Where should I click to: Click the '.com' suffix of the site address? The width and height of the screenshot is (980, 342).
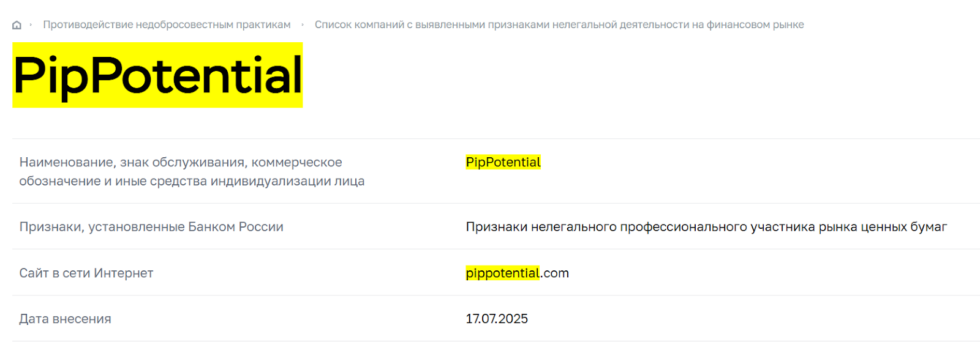click(555, 273)
